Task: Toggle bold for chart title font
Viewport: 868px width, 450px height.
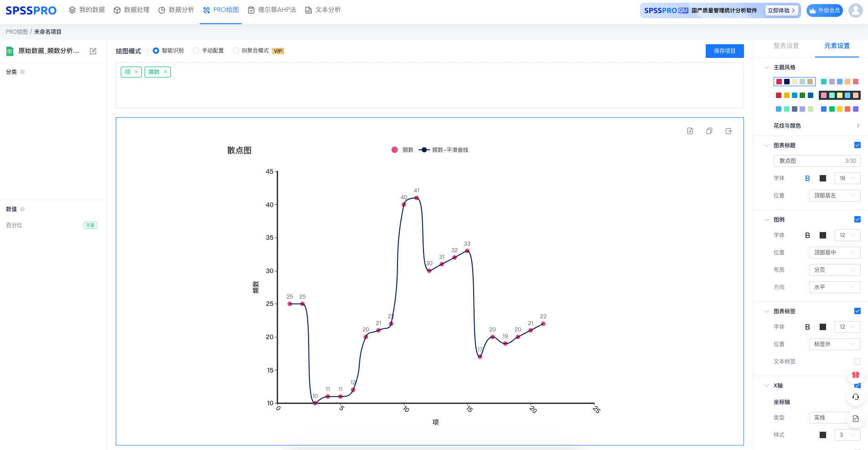Action: pyautogui.click(x=807, y=178)
